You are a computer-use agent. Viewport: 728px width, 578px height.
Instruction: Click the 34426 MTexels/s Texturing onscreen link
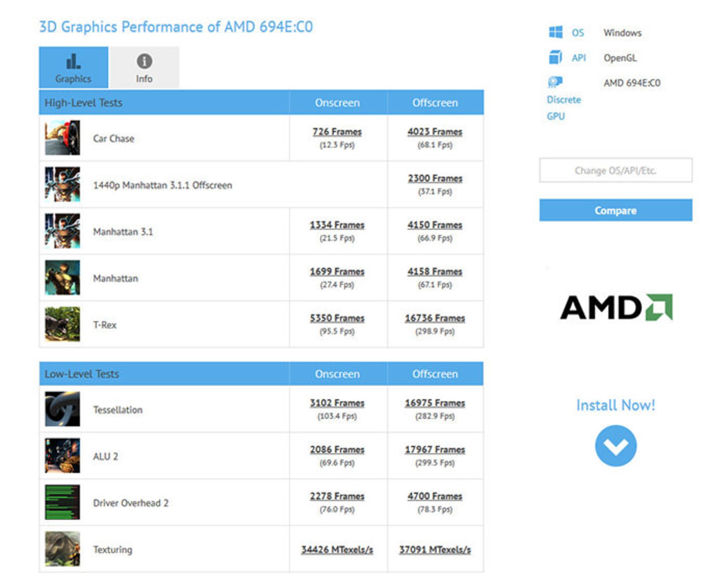pos(337,550)
